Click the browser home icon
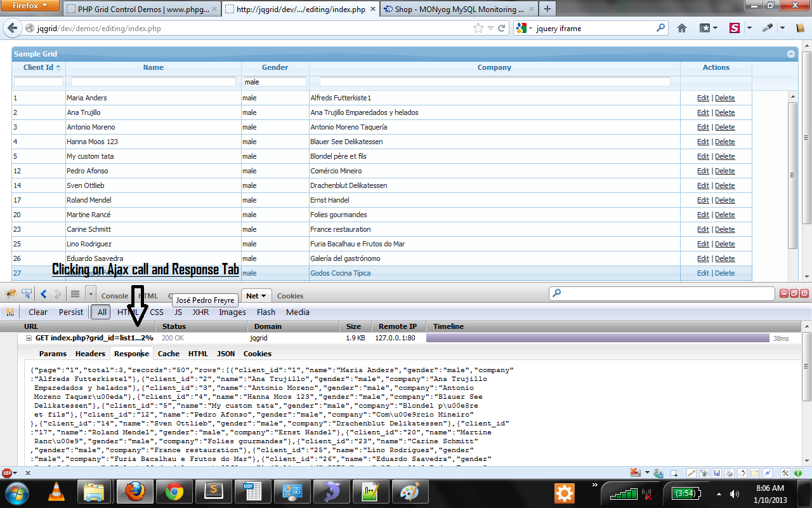Screen dimensions: 812x508 tap(682, 28)
